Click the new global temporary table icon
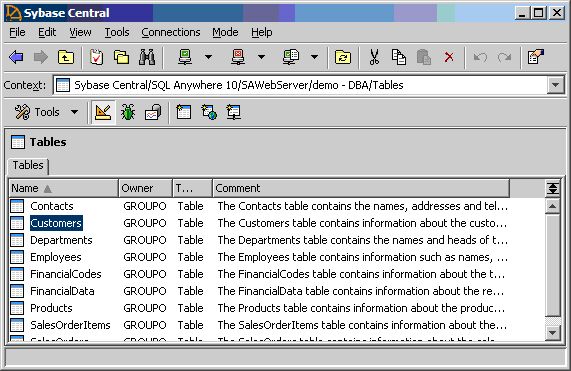This screenshot has height=371, width=571. pos(209,113)
